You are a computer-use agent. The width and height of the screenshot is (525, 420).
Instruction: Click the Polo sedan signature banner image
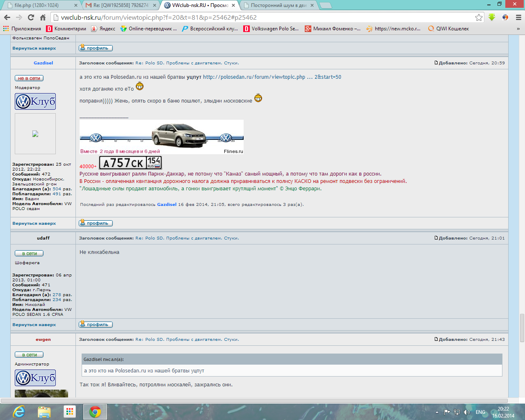162,137
